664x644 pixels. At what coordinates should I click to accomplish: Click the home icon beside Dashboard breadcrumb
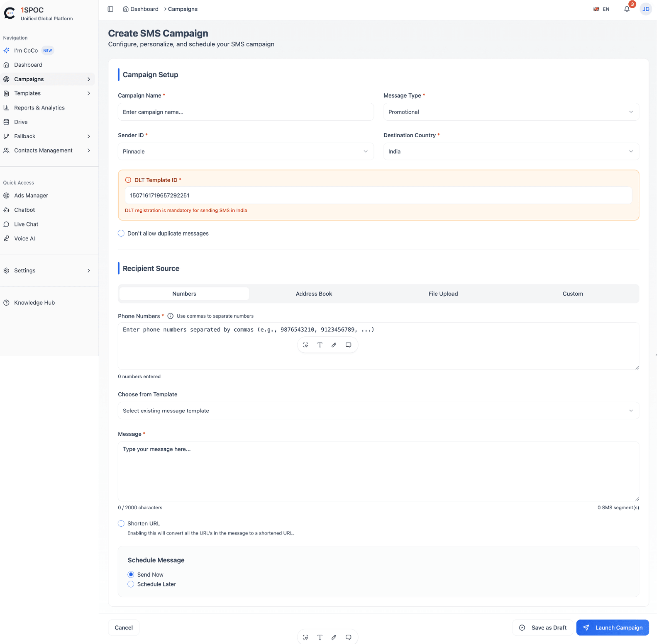coord(126,9)
